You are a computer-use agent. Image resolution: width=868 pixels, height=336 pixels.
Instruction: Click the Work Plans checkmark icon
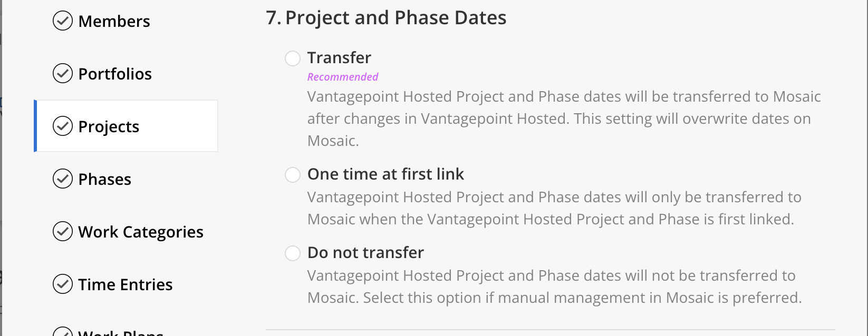point(63,332)
